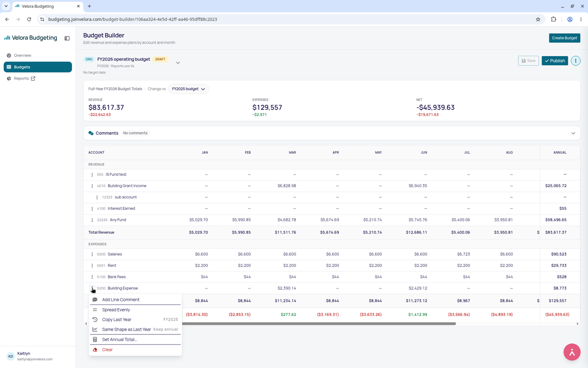Open row menu for Interest Earned
Viewport: 588px width, 368px height.
tap(92, 209)
